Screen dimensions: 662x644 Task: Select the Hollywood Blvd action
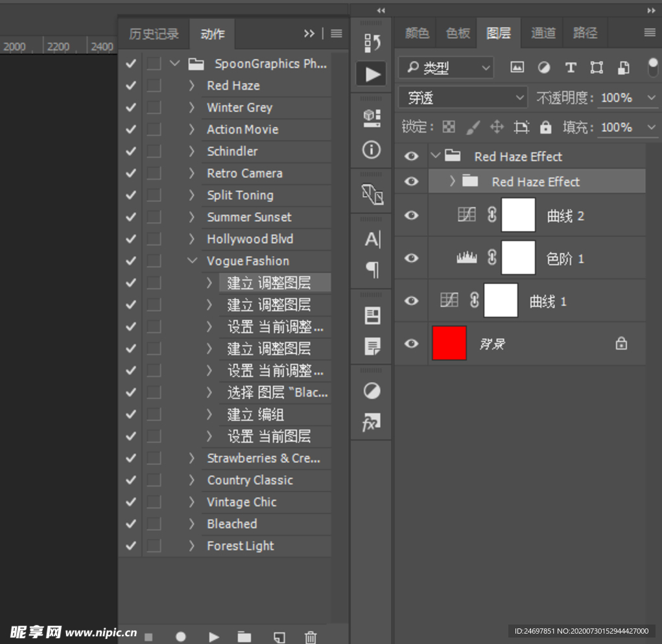click(x=250, y=239)
